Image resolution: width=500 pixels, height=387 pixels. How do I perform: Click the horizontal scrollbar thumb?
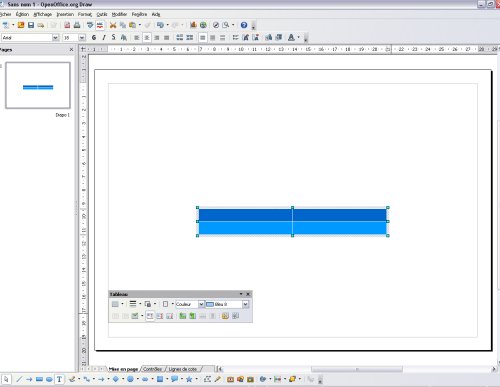point(357,369)
